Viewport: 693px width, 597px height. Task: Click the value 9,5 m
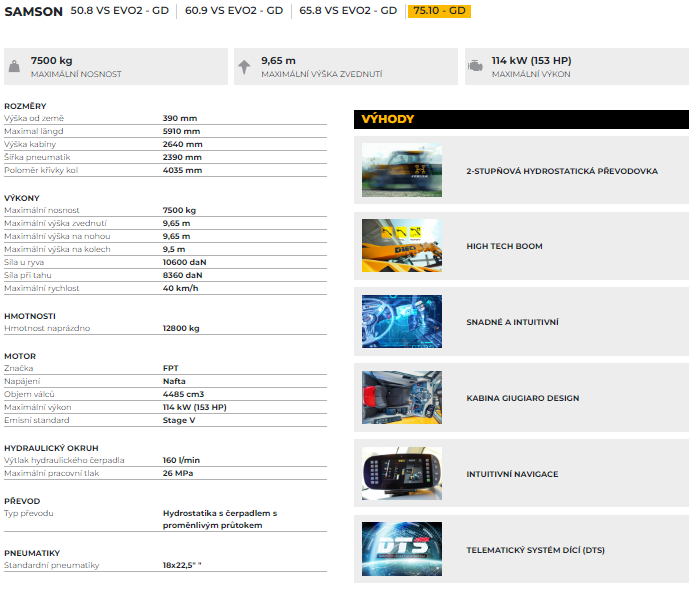[174, 249]
